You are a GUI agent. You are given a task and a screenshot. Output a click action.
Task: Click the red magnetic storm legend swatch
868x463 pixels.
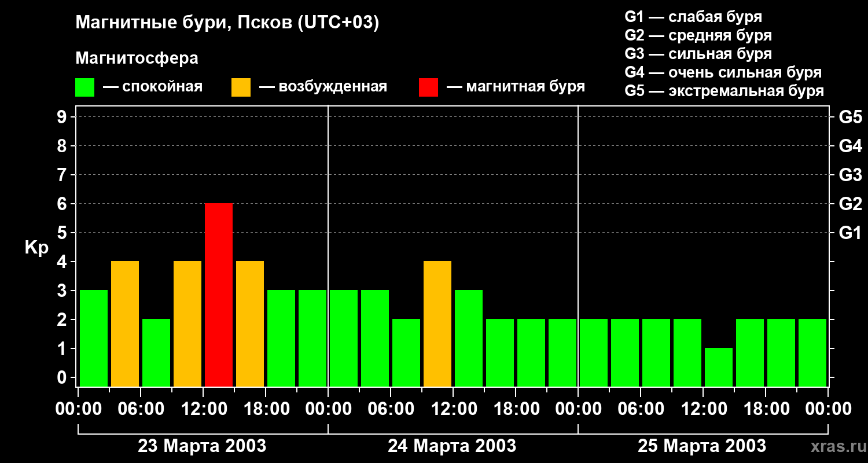(428, 87)
